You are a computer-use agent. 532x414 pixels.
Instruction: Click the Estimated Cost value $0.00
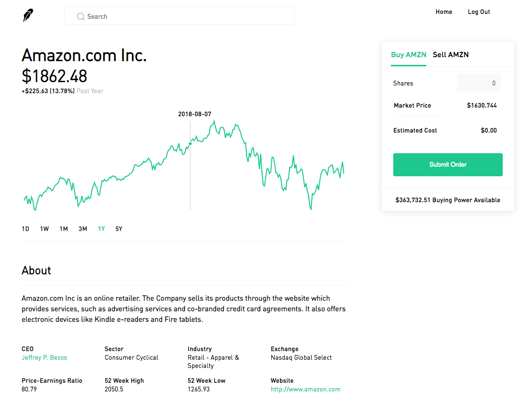tap(489, 131)
